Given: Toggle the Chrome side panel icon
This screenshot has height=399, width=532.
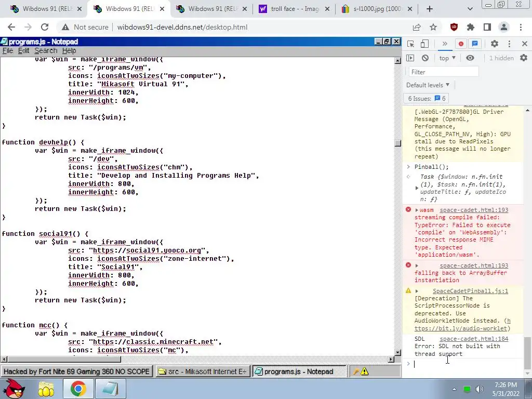Looking at the screenshot, I should tap(487, 27).
